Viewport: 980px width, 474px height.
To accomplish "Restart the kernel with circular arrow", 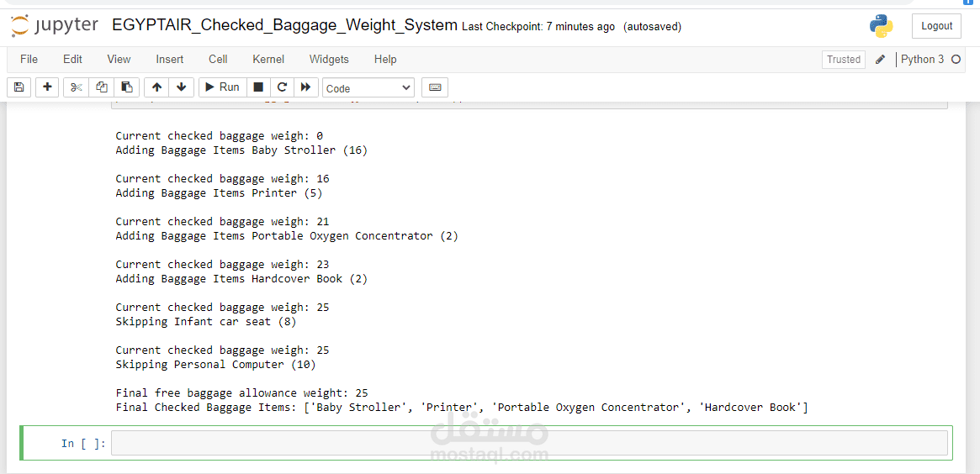I will [x=282, y=87].
